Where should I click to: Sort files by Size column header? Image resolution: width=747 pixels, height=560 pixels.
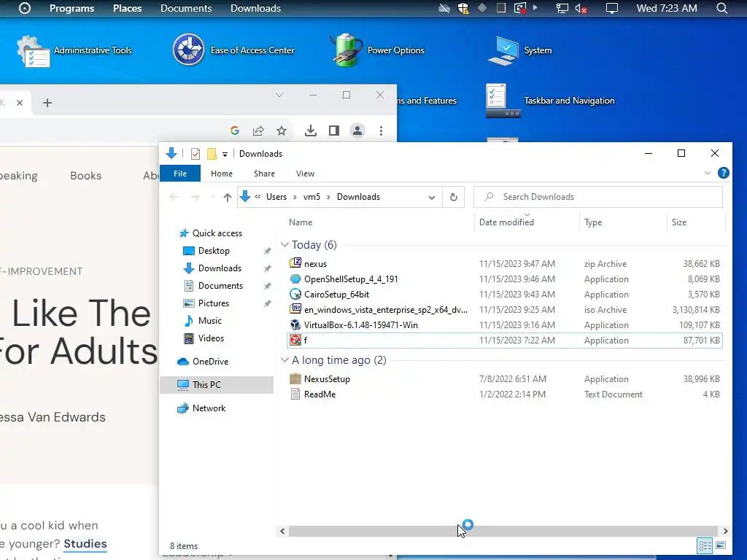(679, 222)
